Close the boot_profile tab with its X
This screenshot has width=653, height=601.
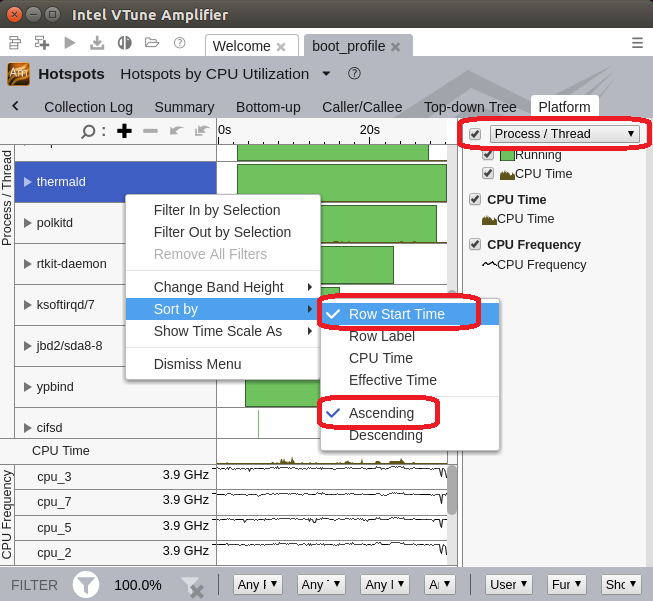point(395,47)
